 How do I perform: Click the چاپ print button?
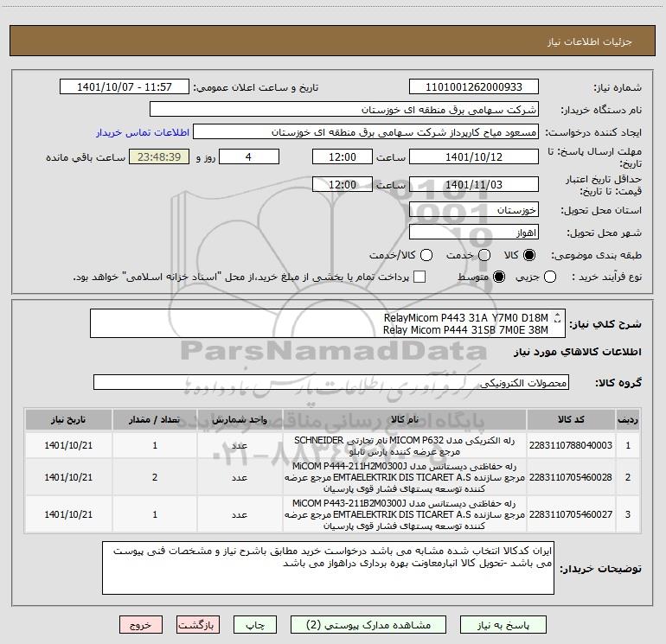click(255, 625)
